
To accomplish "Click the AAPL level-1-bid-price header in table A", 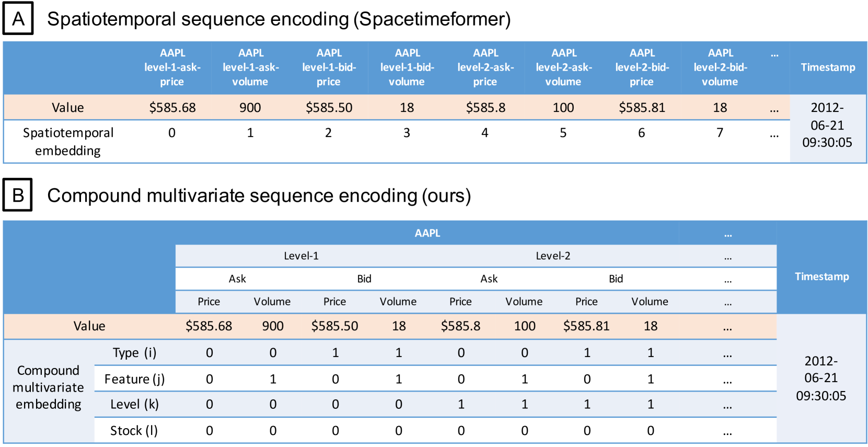I will tap(329, 67).
